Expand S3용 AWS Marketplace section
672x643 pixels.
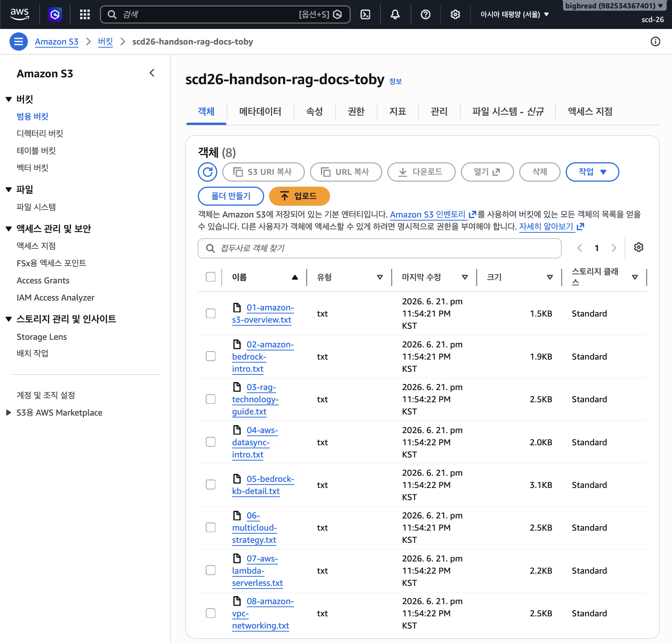(9, 413)
